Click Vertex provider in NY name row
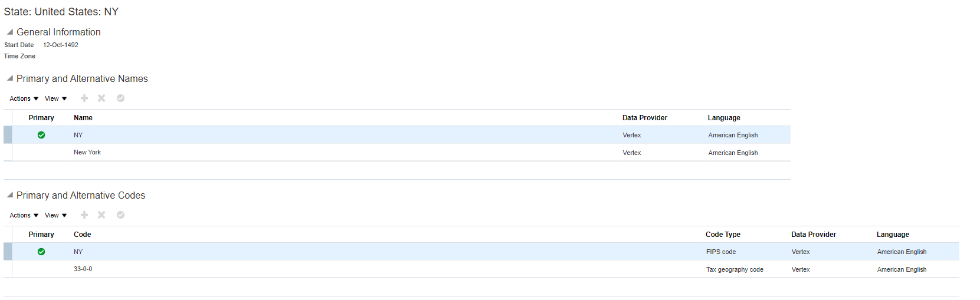This screenshot has height=300, width=980. [x=632, y=135]
